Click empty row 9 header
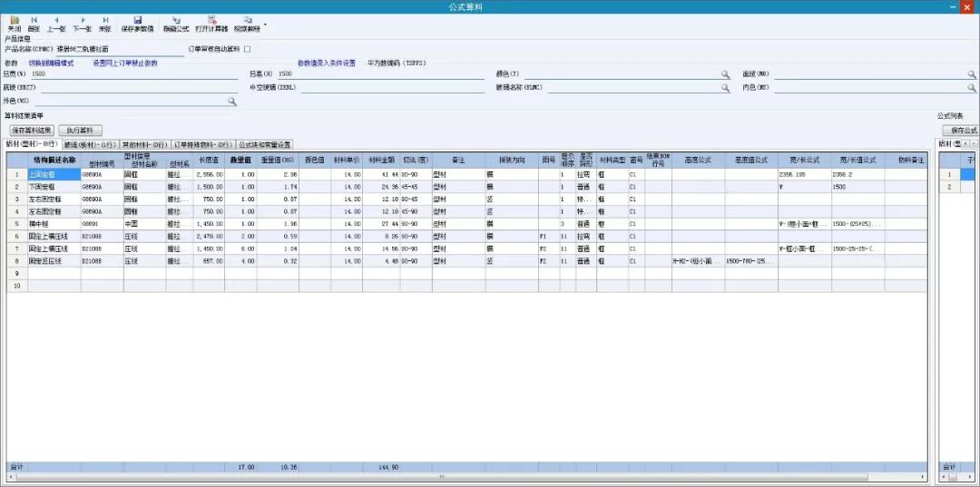This screenshot has height=487, width=980. coord(17,273)
